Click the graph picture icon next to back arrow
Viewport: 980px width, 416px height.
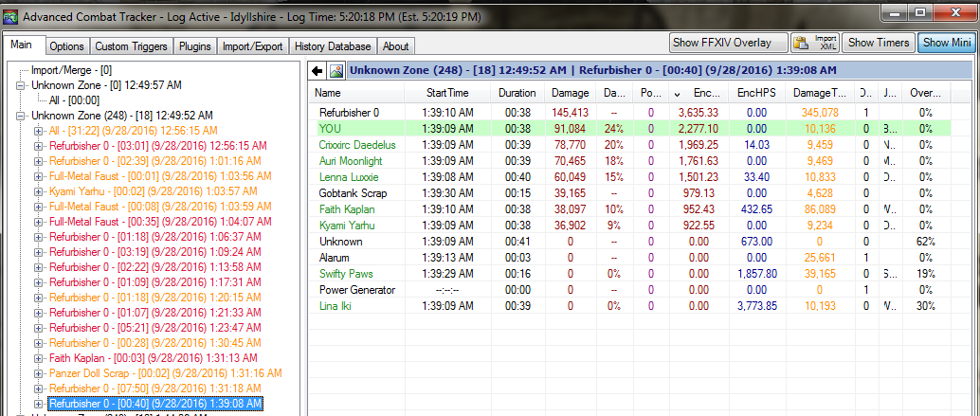click(x=336, y=70)
